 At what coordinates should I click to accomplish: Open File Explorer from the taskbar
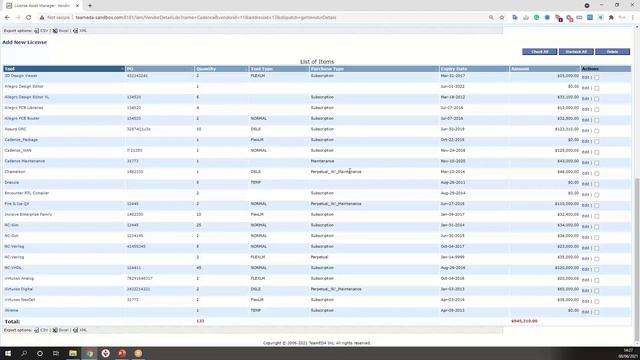[x=73, y=353]
